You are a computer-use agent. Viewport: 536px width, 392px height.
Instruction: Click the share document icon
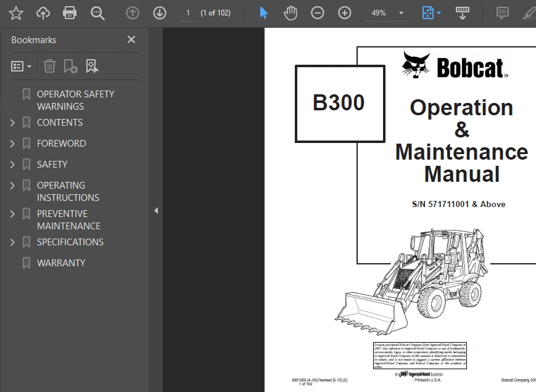pos(43,12)
